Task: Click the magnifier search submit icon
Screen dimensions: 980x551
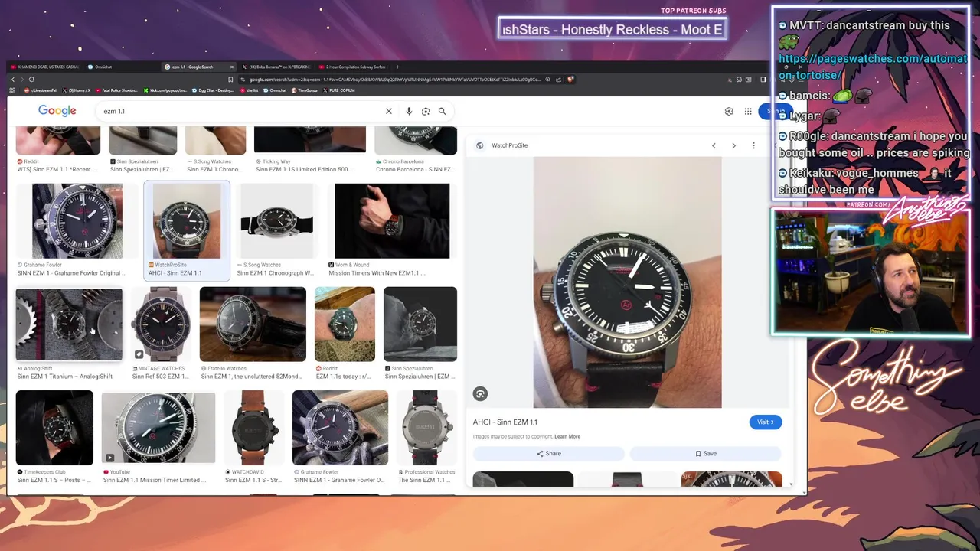Action: (x=442, y=111)
